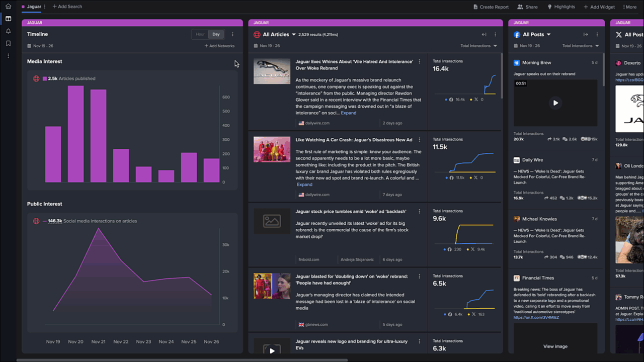The image size is (644, 362).
Task: Open Timeline widget three-dot options menu
Action: [x=232, y=34]
